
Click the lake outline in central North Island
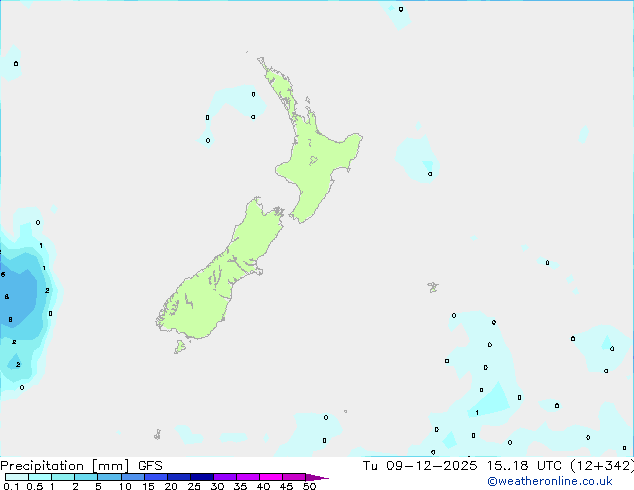coord(313,161)
